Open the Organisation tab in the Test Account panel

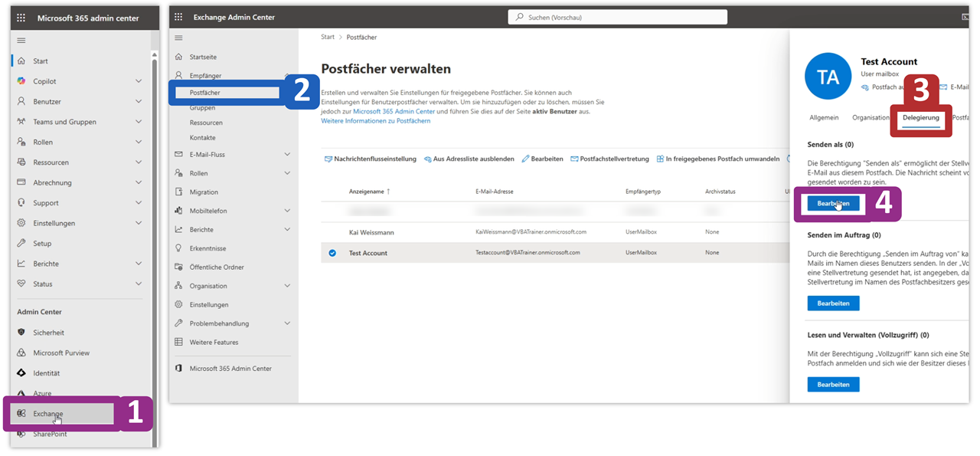[x=871, y=118]
